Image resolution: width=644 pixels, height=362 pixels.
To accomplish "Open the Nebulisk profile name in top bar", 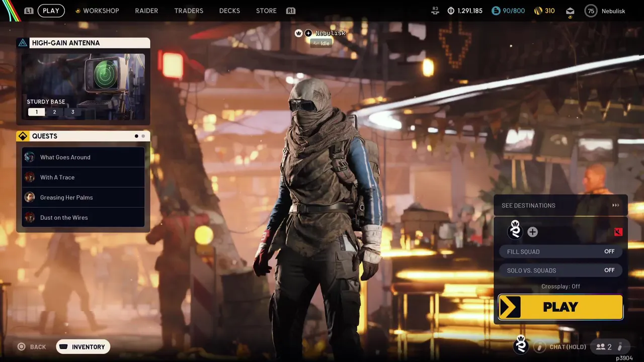I will 613,11.
